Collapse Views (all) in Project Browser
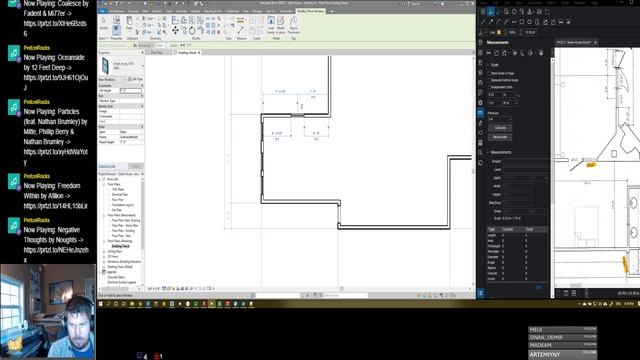640x360 pixels. pos(100,179)
